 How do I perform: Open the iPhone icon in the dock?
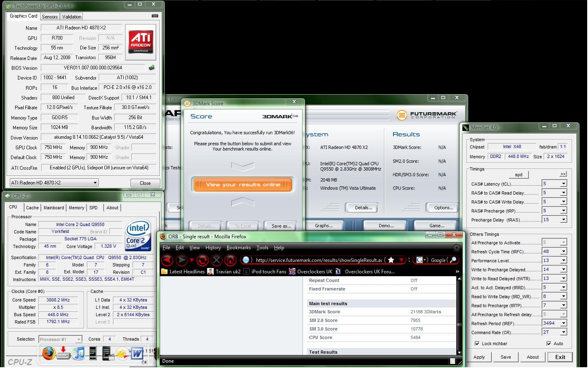coord(93,353)
